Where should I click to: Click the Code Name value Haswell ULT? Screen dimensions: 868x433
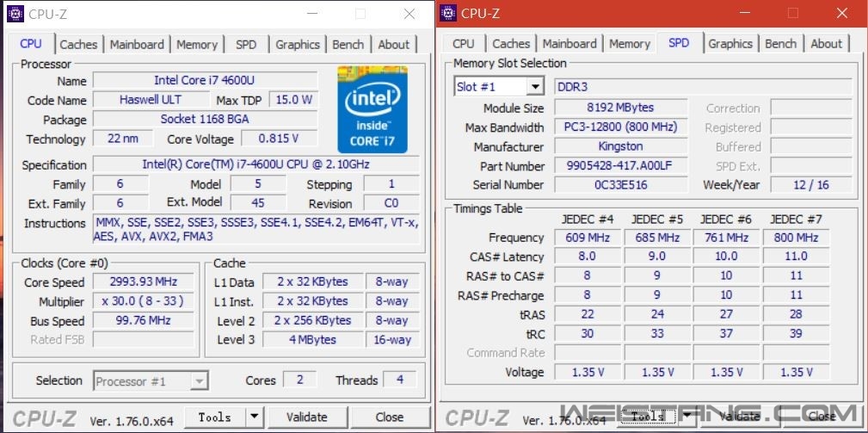coord(150,100)
